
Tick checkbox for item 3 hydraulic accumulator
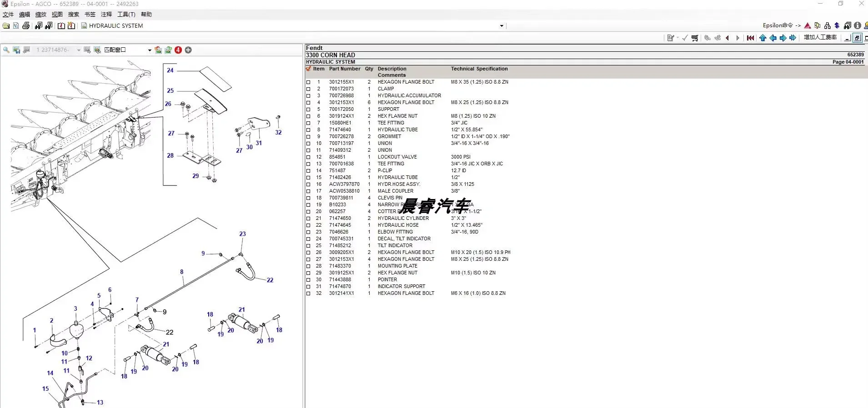308,96
